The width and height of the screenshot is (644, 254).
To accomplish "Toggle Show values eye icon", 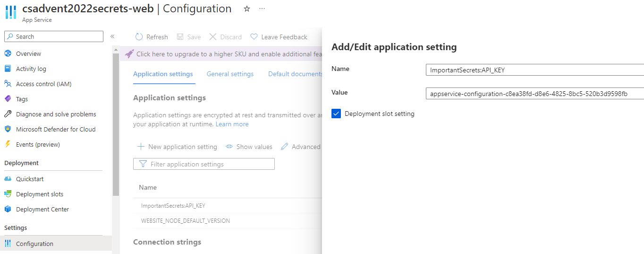I will pyautogui.click(x=229, y=147).
